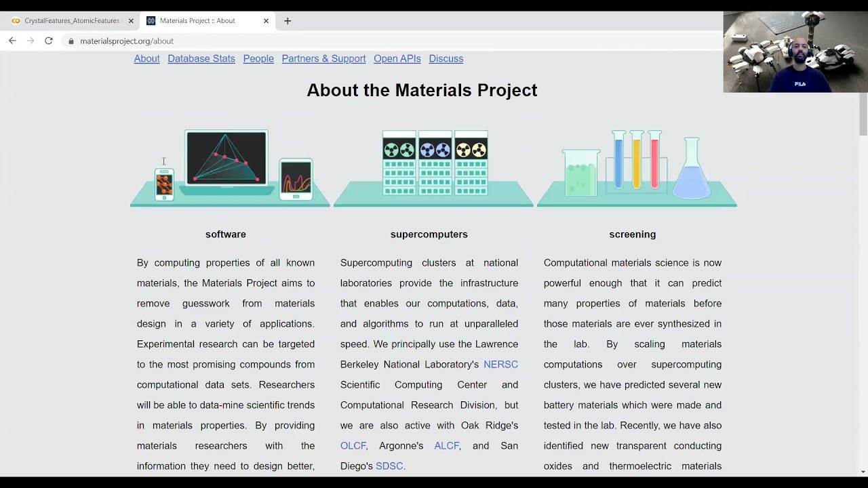Close the CrystalFeatures_AtomicFeatures tab
This screenshot has height=488, width=868.
tap(131, 21)
